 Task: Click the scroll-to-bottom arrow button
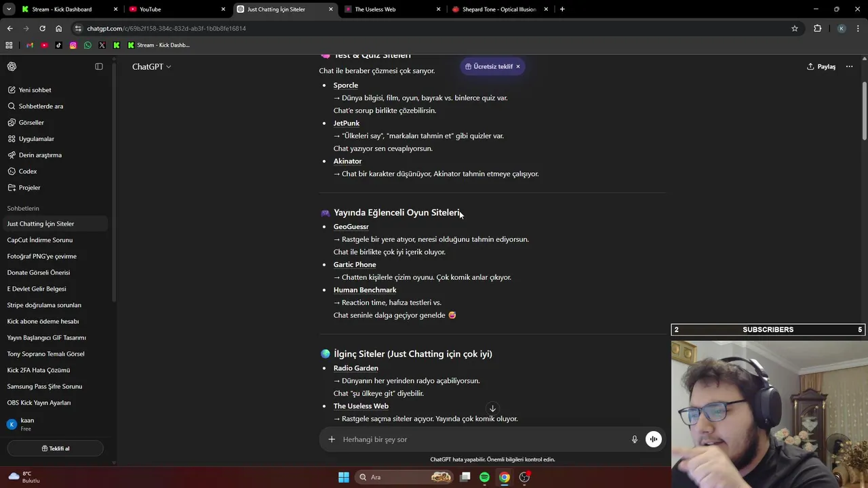[492, 409]
